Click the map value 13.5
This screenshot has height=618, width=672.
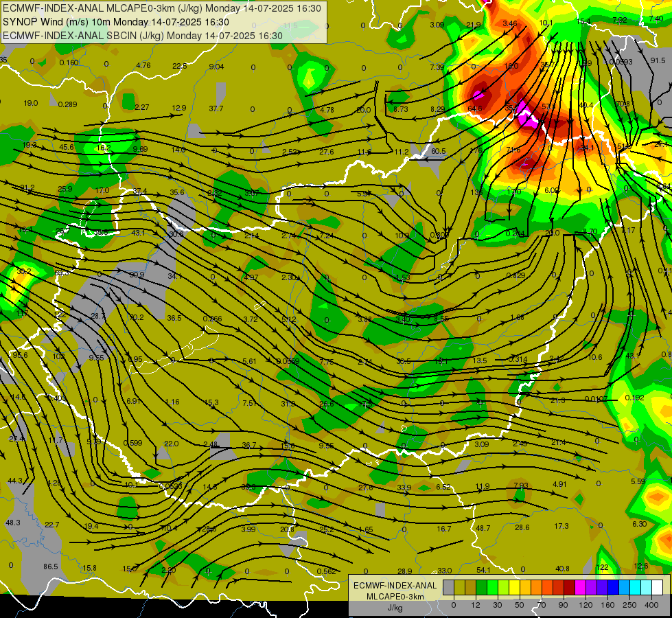[x=480, y=360]
